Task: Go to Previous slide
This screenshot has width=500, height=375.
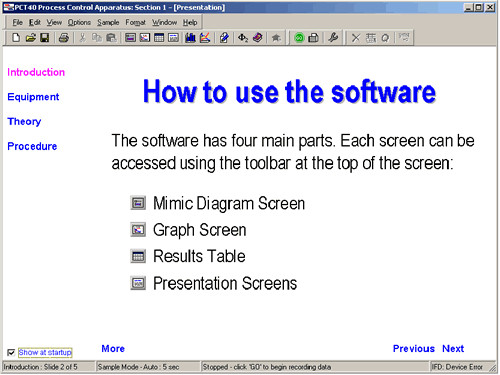Action: click(414, 349)
